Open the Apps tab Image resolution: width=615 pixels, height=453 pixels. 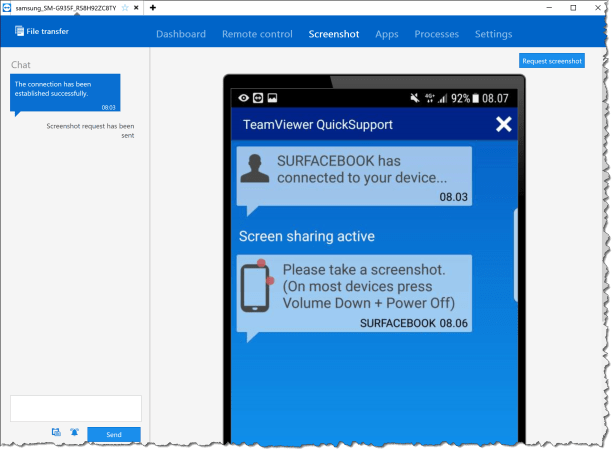point(387,34)
